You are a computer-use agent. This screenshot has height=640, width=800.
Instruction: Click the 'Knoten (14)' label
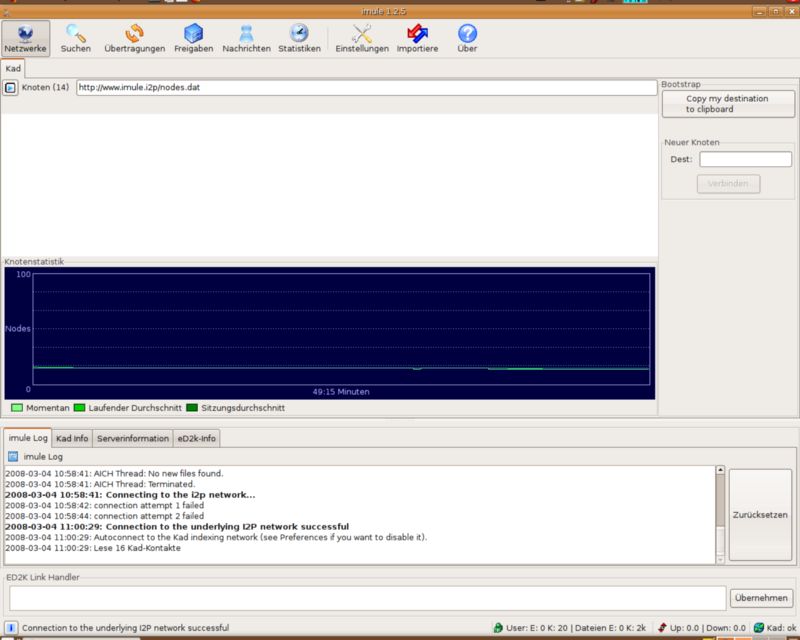click(x=45, y=87)
